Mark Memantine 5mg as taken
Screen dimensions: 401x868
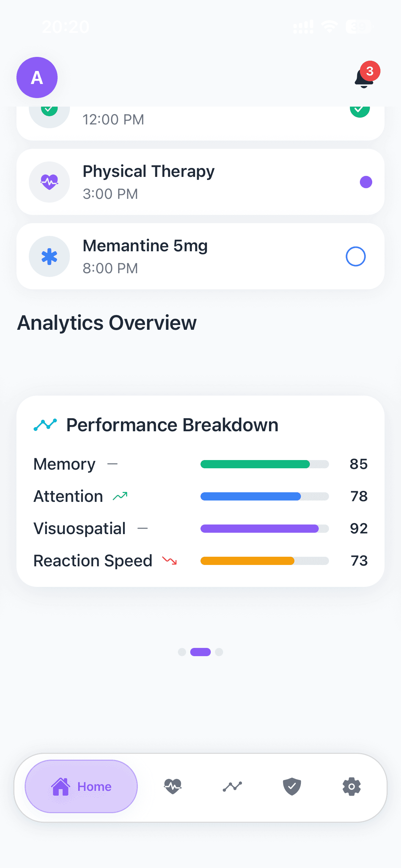point(355,256)
